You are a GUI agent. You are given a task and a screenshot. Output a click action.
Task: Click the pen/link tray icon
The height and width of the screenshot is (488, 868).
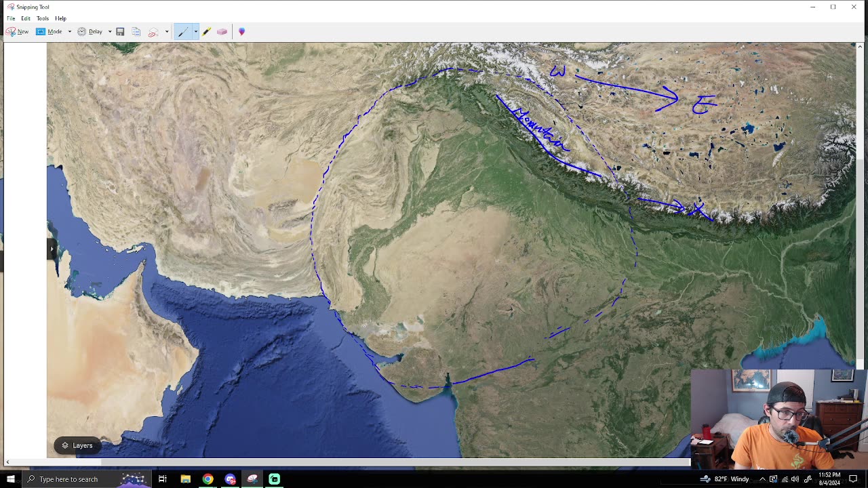[808, 479]
